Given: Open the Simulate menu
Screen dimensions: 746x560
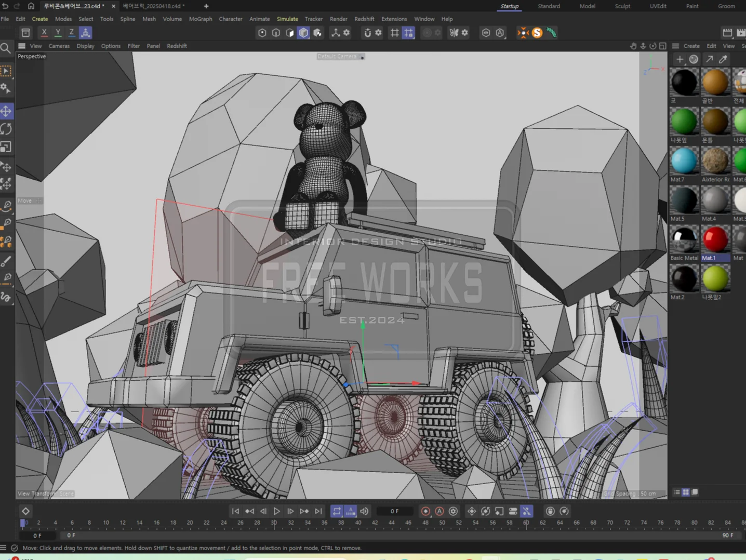Looking at the screenshot, I should point(287,19).
